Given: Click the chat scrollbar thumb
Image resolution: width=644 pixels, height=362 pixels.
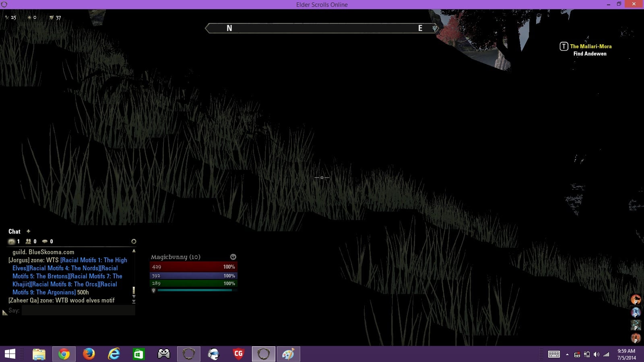Looking at the screenshot, I should 134,290.
